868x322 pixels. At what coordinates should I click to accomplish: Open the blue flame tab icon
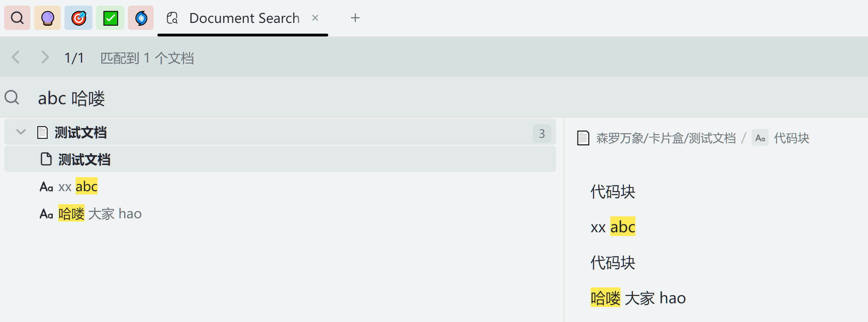point(141,18)
